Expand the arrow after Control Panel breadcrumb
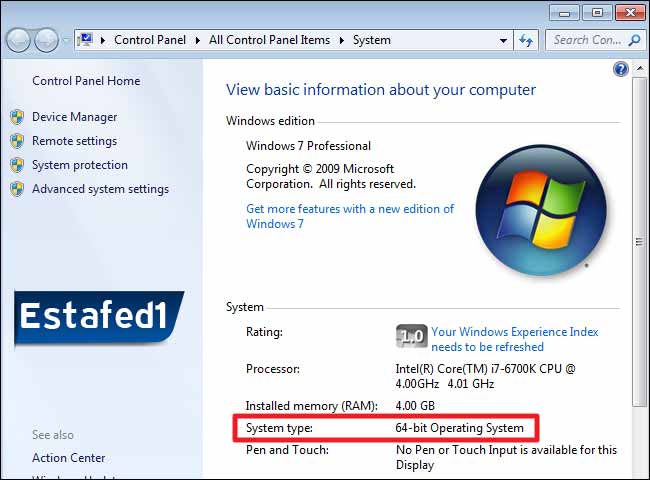The height and width of the screenshot is (480, 650). coord(198,41)
